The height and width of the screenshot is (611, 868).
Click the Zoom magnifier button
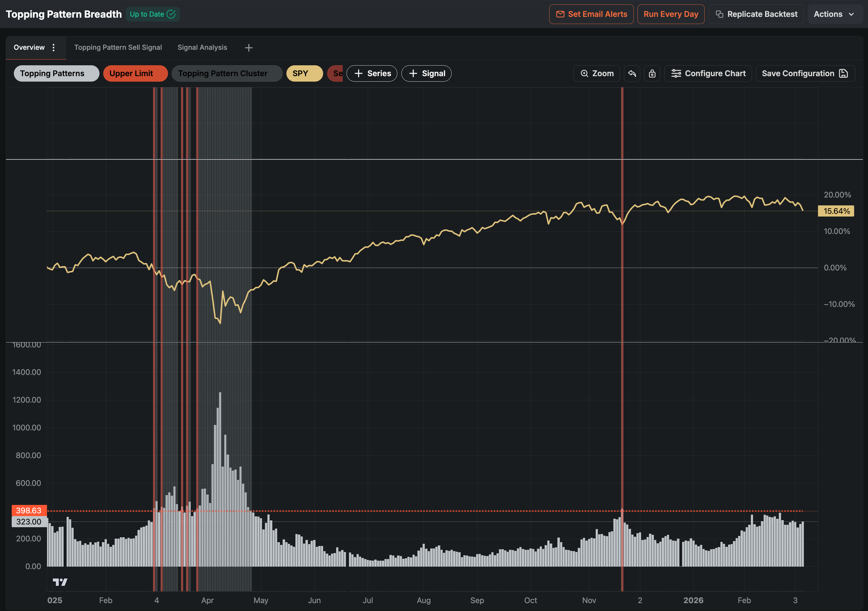[x=596, y=73]
